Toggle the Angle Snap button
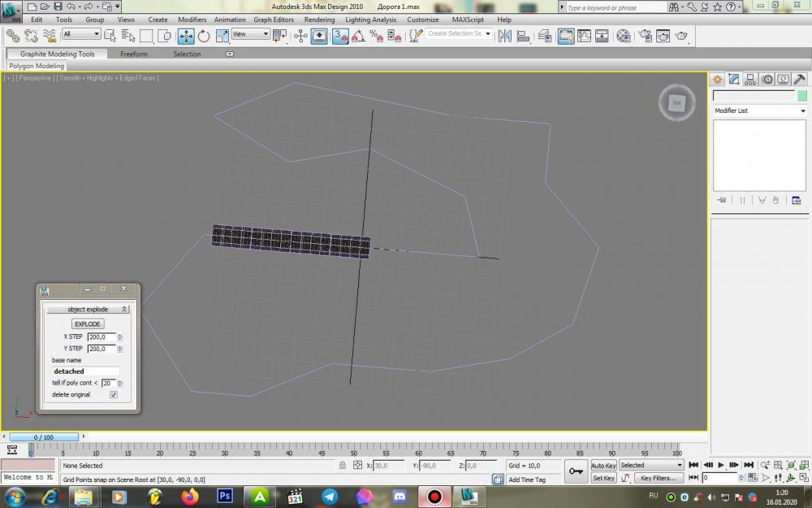 358,36
